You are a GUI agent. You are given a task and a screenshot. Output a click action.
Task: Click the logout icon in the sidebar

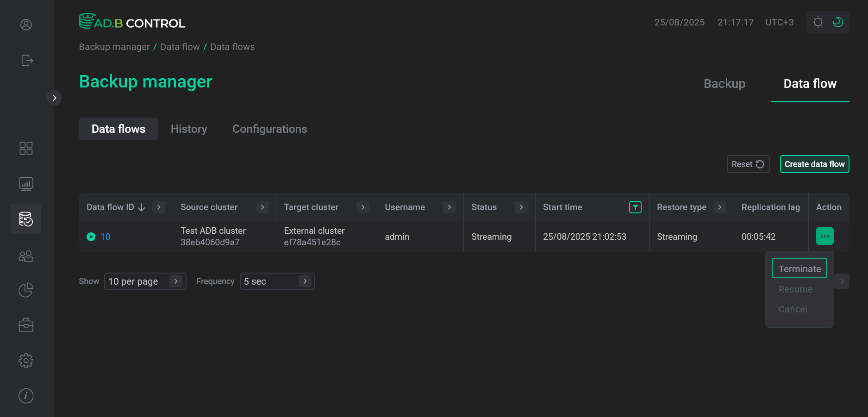pos(27,60)
